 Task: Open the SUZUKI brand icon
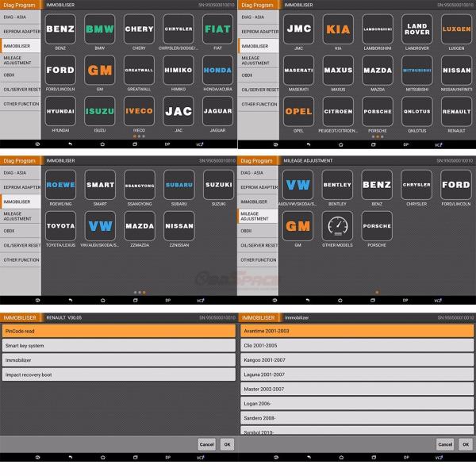[x=219, y=185]
